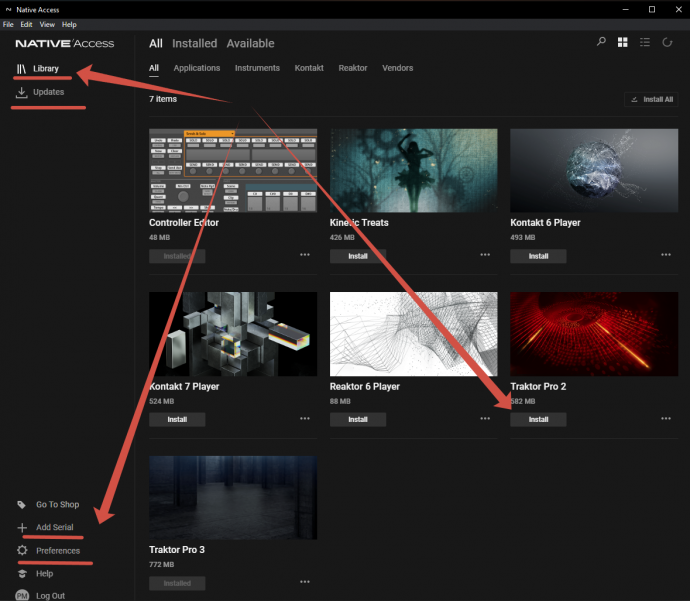Click Installed button under Controller Editor

177,256
